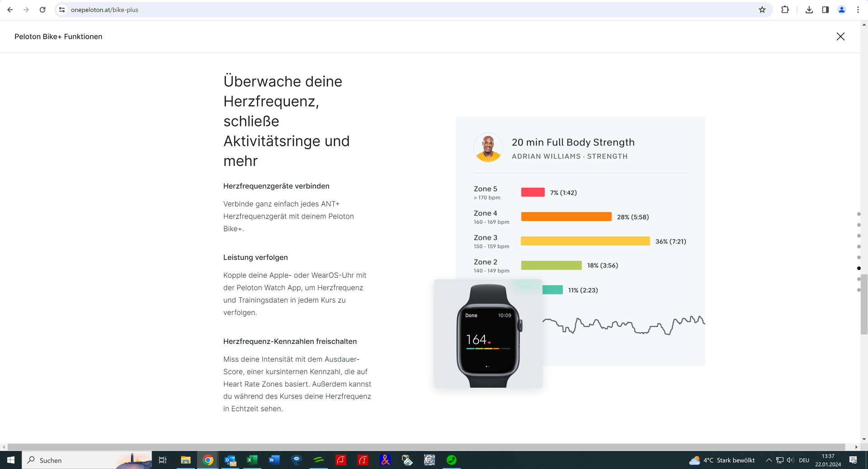Click the '18% (3:56)' value
Image resolution: width=868 pixels, height=469 pixels.
(603, 265)
